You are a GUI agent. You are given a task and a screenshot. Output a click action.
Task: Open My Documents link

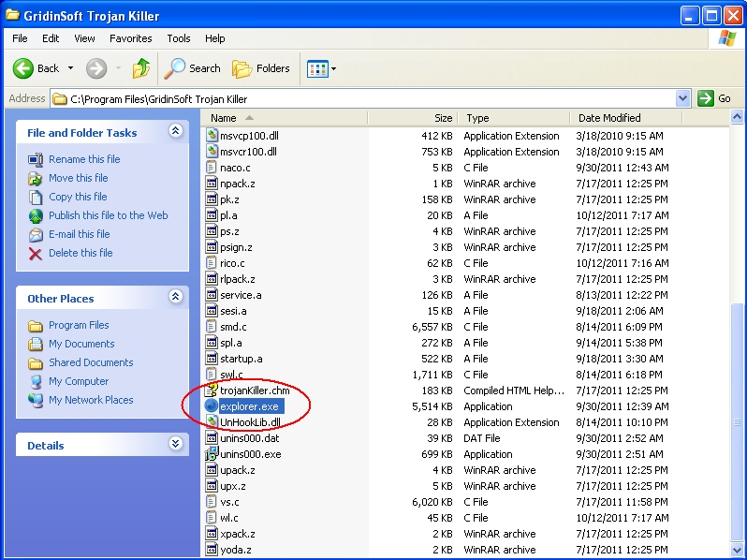(81, 344)
